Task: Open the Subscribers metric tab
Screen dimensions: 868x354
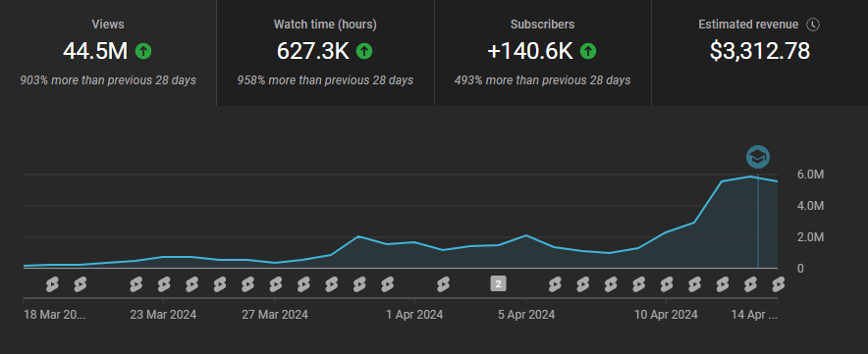Action: pyautogui.click(x=542, y=53)
